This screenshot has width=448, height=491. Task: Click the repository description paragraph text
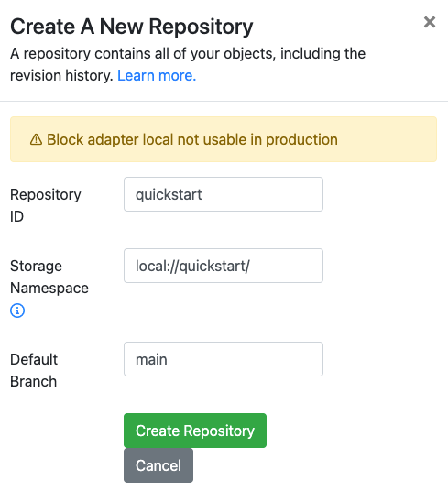point(188,64)
